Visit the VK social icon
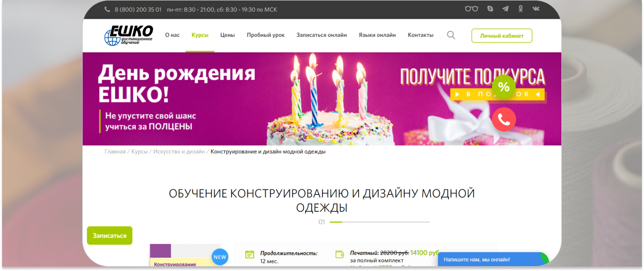This screenshot has height=271, width=644. pos(536,9)
